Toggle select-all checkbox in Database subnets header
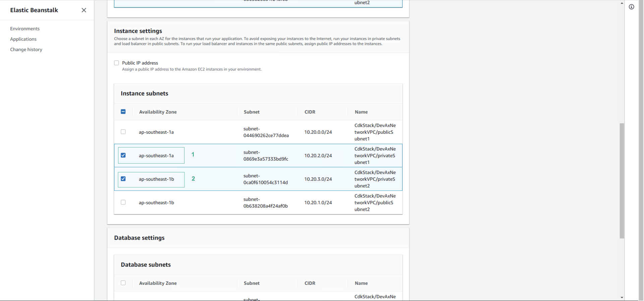 123,283
